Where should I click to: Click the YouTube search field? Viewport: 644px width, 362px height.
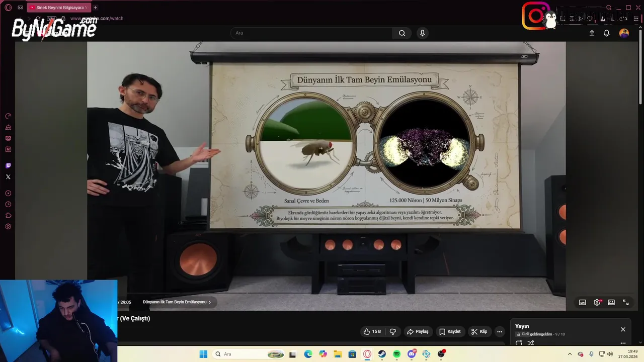[x=311, y=33]
